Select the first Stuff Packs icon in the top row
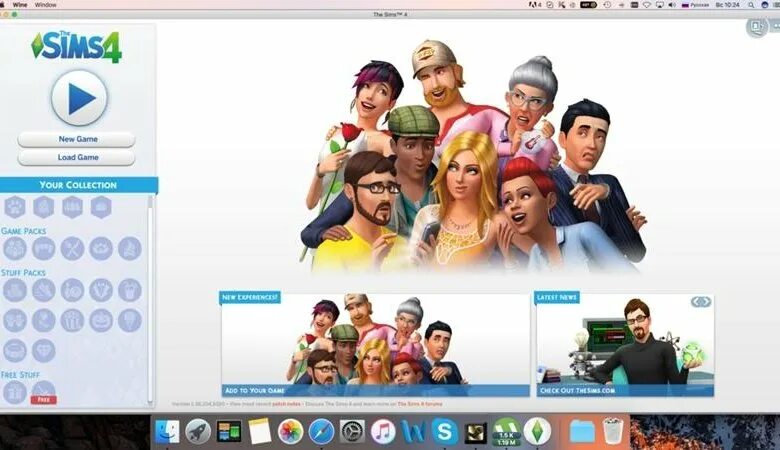The width and height of the screenshot is (780, 450). pyautogui.click(x=15, y=290)
